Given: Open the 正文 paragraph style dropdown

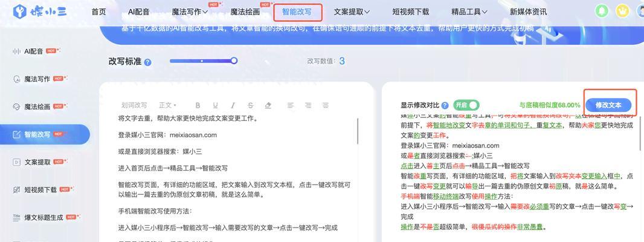Looking at the screenshot, I should (x=167, y=105).
